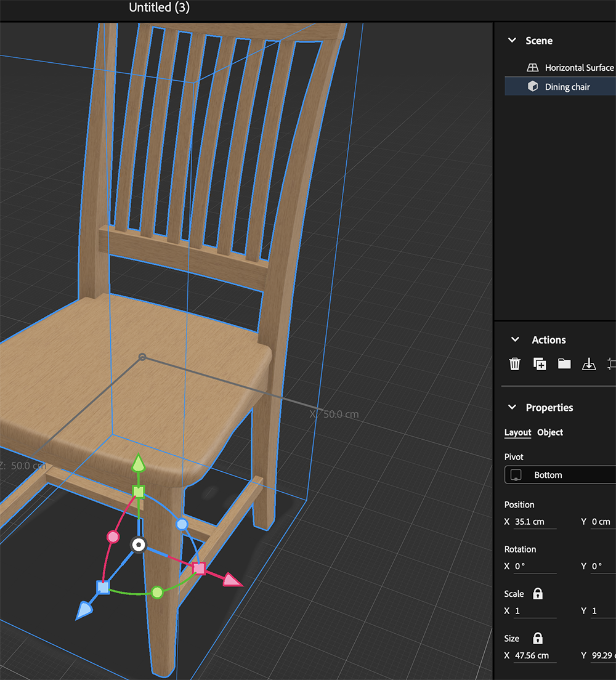Switch to the Object tab in Properties
The height and width of the screenshot is (680, 616).
(x=550, y=432)
